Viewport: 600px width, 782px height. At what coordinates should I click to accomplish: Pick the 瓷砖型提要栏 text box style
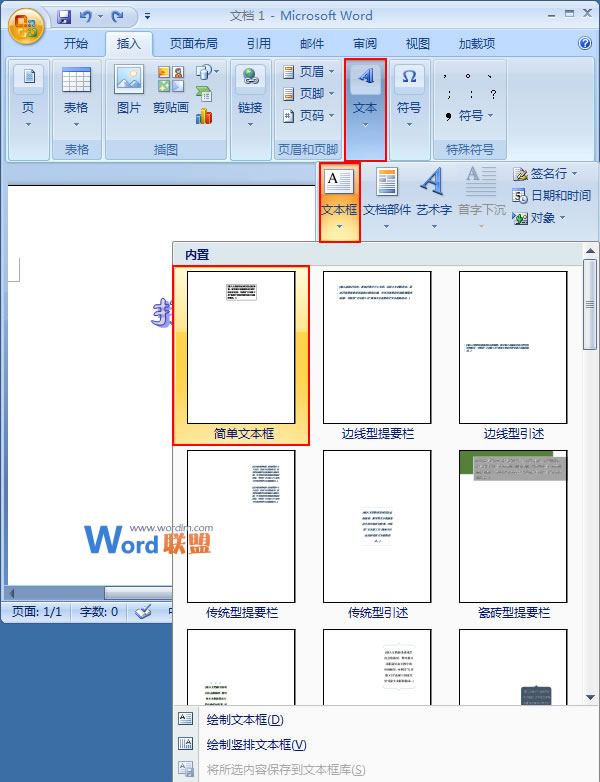click(513, 534)
